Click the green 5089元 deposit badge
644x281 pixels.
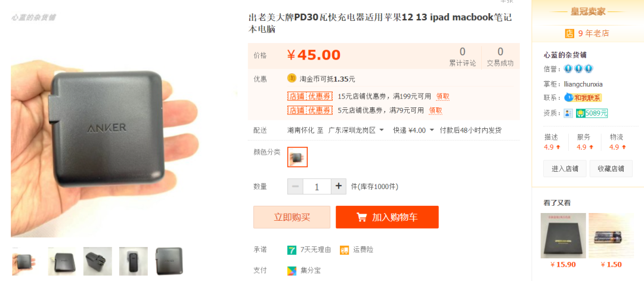(x=592, y=113)
